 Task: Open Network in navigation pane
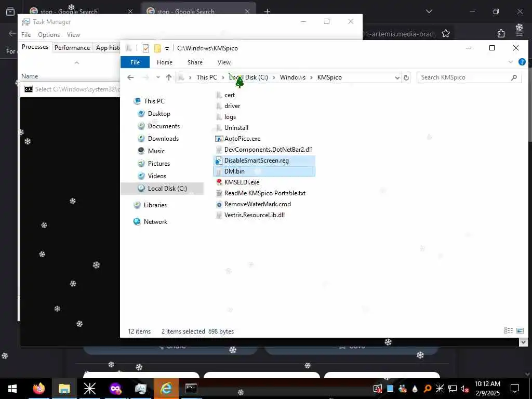pos(155,221)
